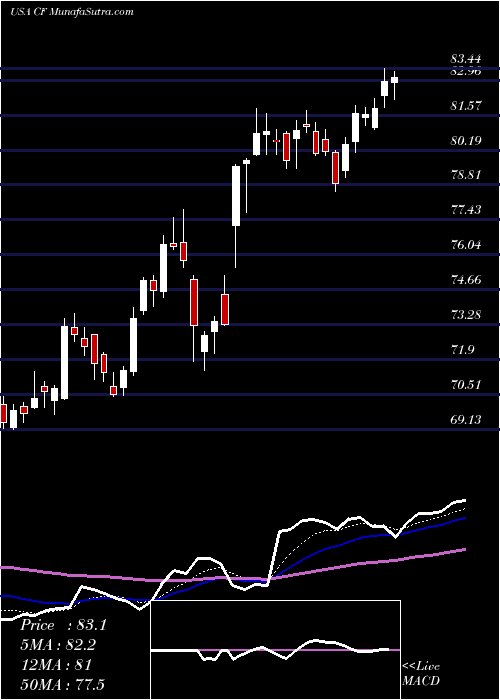Click the Live MACD label
The width and height of the screenshot is (500, 700).
[421, 673]
